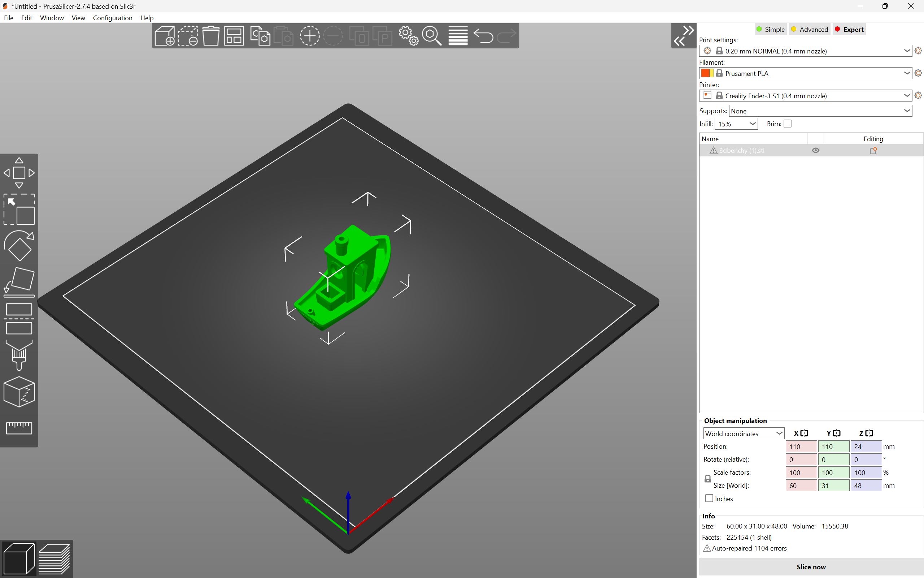Mirror object along X axis
Screen dimensions: 924x578
pos(804,433)
